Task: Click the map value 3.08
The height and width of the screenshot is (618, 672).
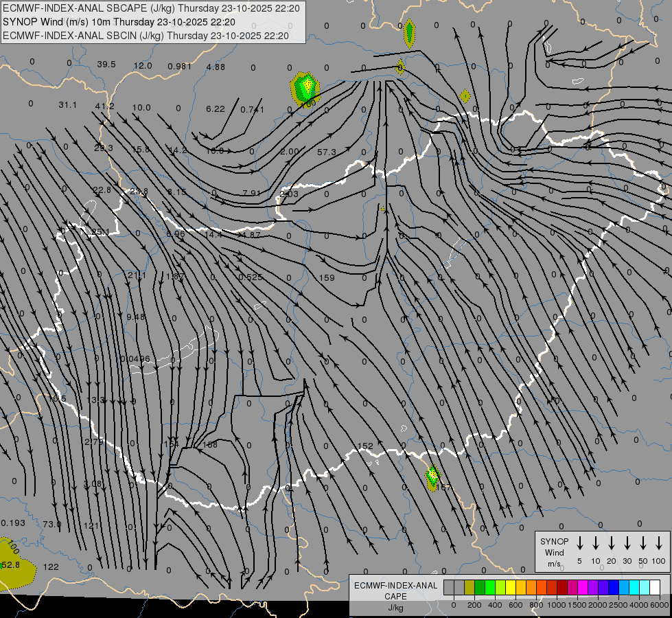Action: tap(93, 484)
